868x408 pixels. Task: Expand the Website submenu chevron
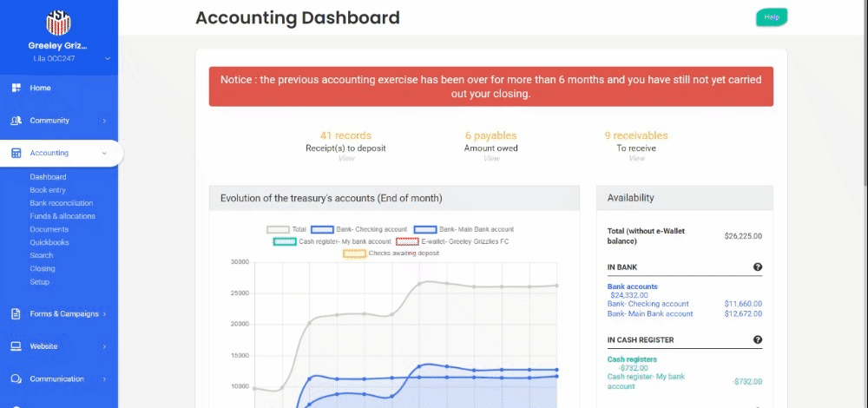click(x=104, y=346)
